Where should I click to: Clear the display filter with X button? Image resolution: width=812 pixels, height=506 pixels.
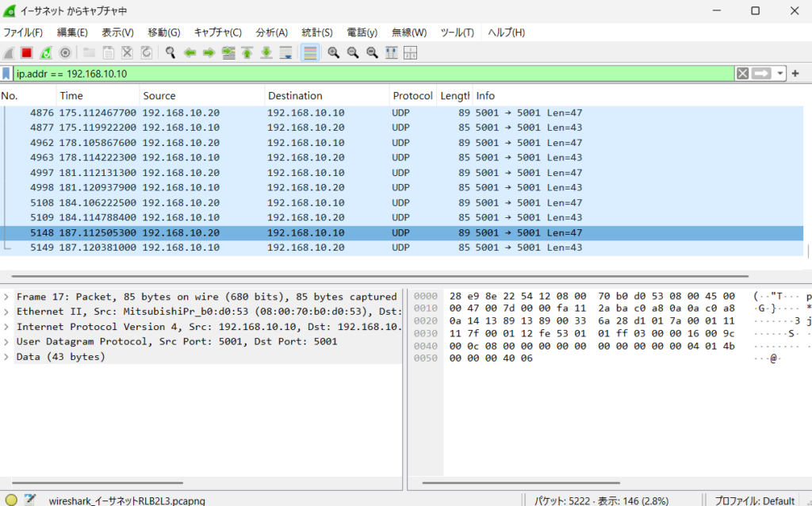coord(742,74)
